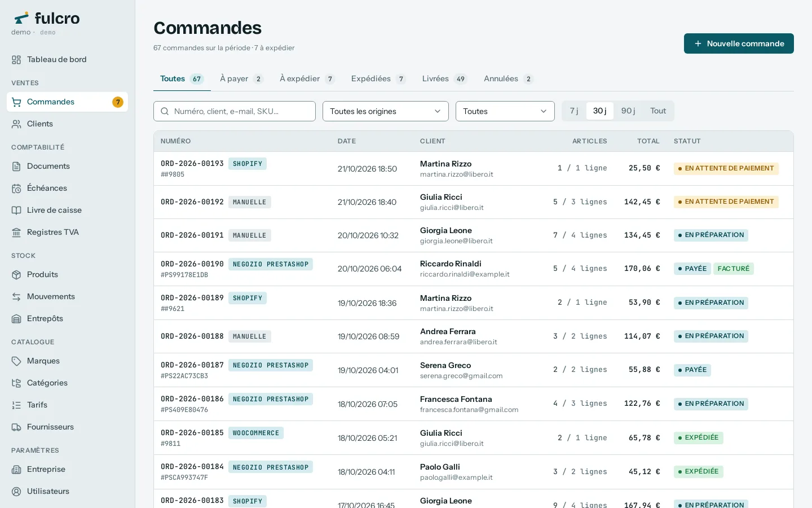
Task: Expand the Toutes status filter dropdown
Action: click(x=505, y=111)
